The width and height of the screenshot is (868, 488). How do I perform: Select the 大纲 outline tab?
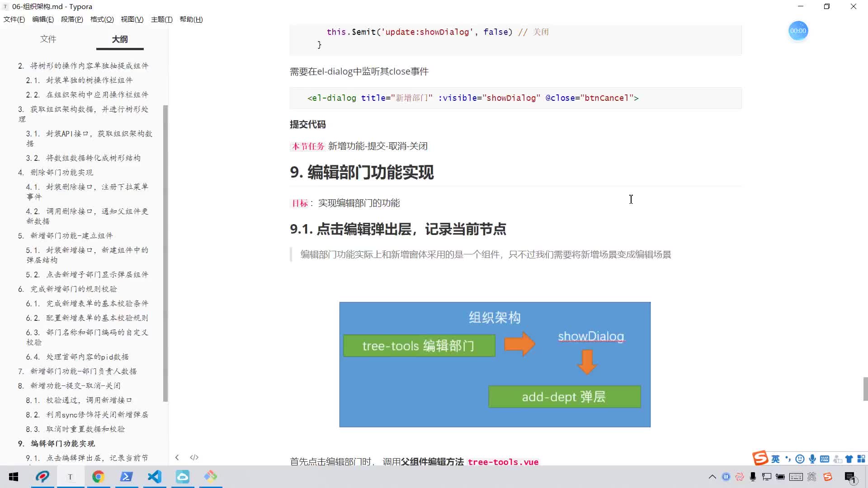tap(120, 39)
